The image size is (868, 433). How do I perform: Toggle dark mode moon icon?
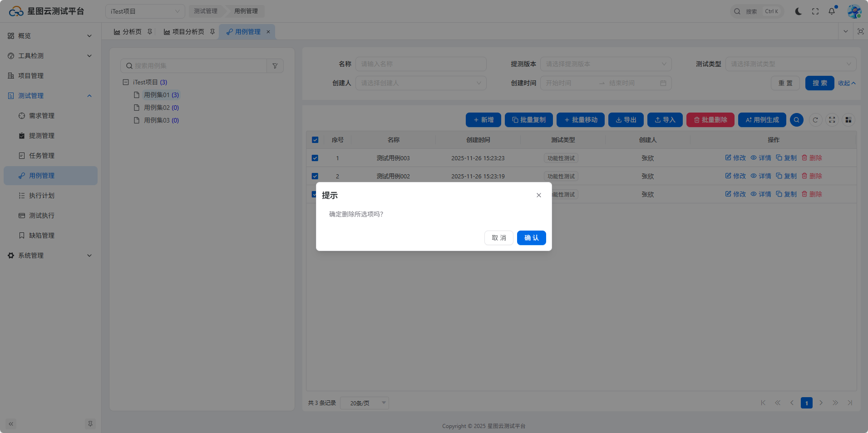tap(798, 11)
